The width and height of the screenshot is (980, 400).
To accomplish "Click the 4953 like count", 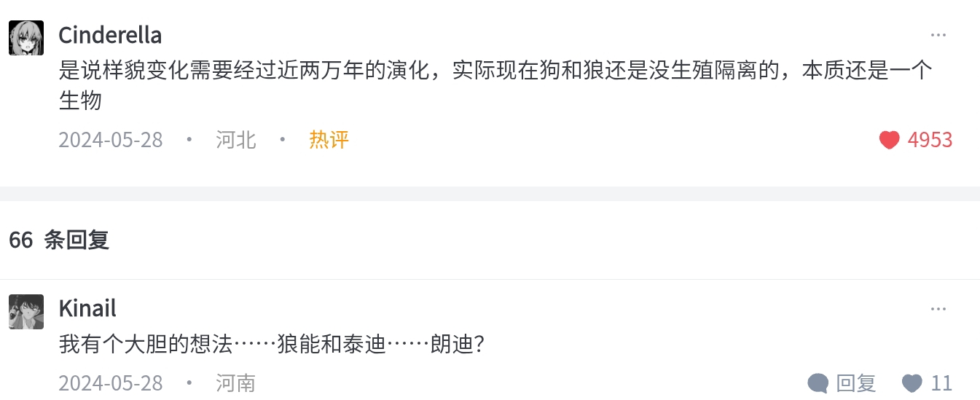I will pyautogui.click(x=930, y=140).
